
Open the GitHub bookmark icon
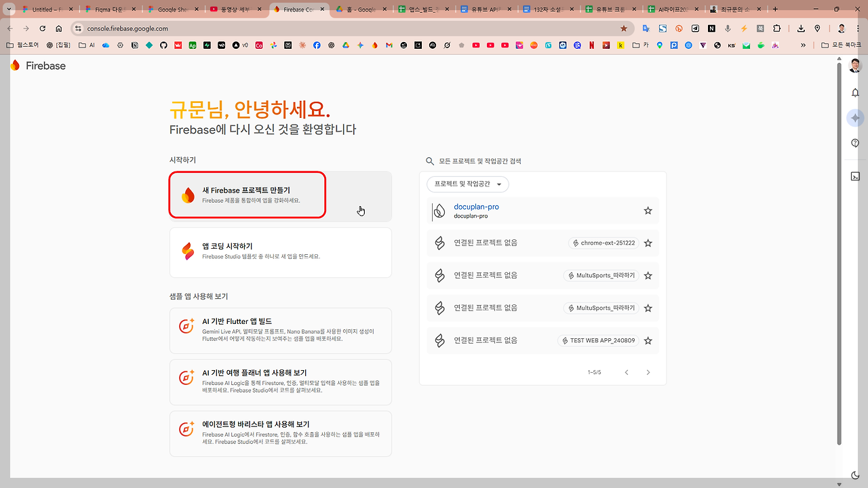coord(163,45)
